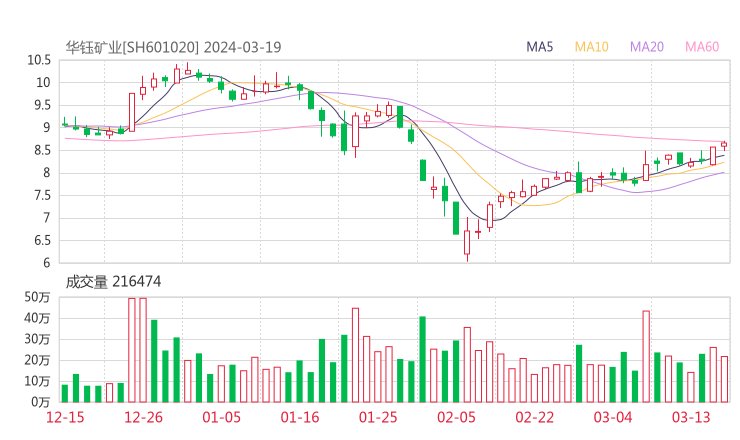Click the 50万 volume axis label
Viewport: 740px width, 440px height.
point(37,297)
